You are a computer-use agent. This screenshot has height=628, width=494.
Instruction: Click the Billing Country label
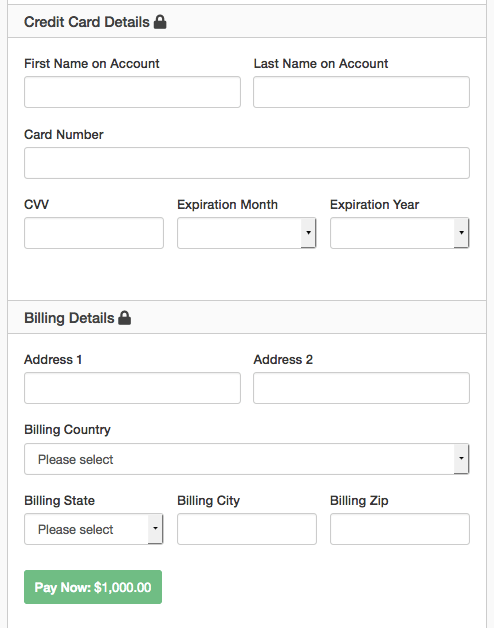click(67, 430)
